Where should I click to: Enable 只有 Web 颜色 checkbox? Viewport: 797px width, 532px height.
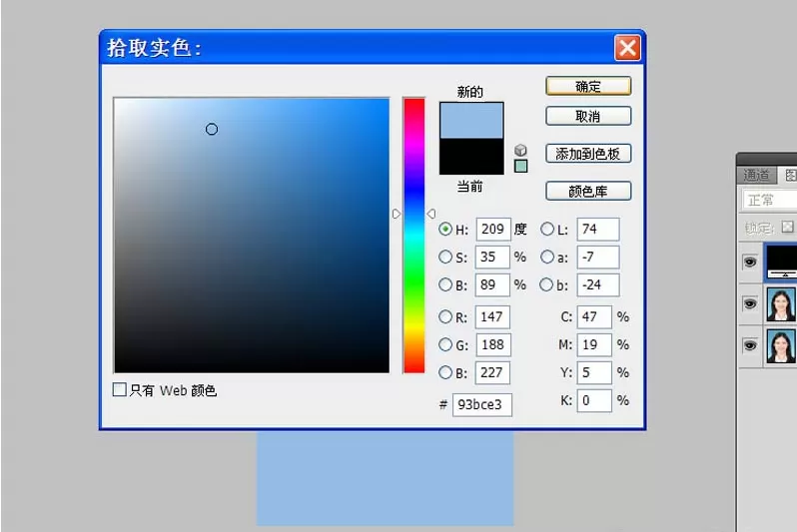(x=120, y=389)
